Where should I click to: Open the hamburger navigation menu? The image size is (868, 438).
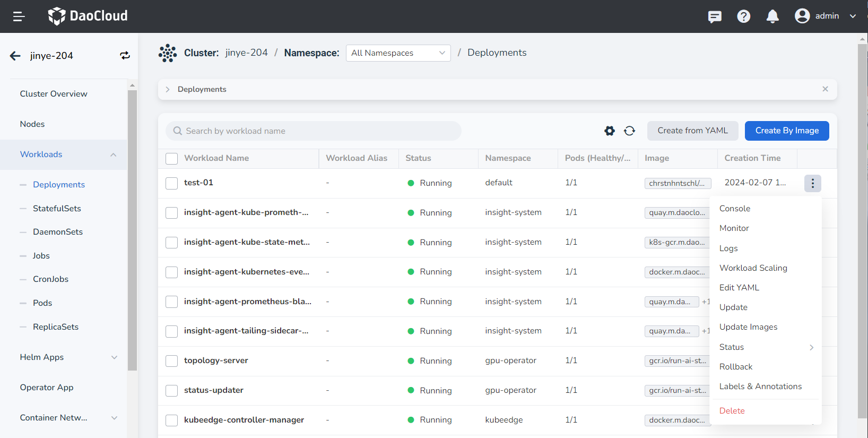click(19, 16)
